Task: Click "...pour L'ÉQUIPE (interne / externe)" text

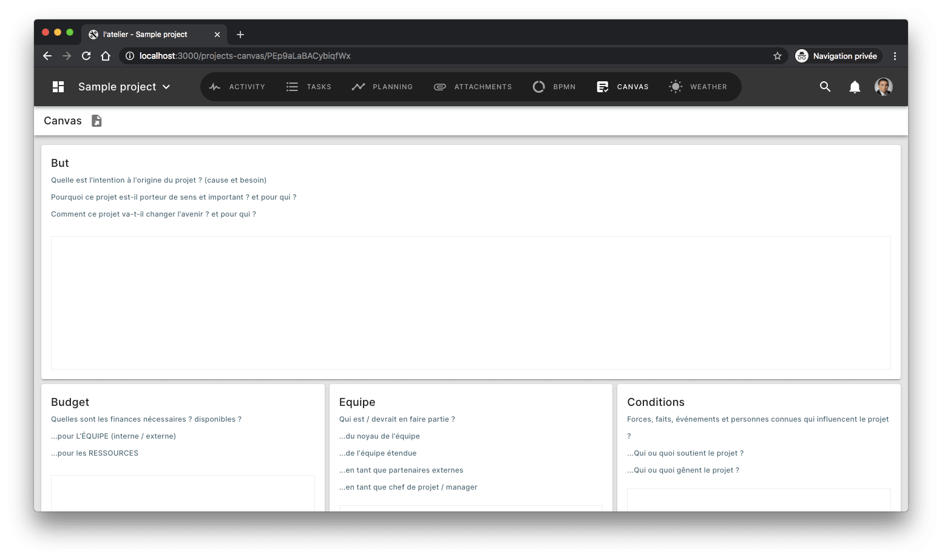Action: 114,436
